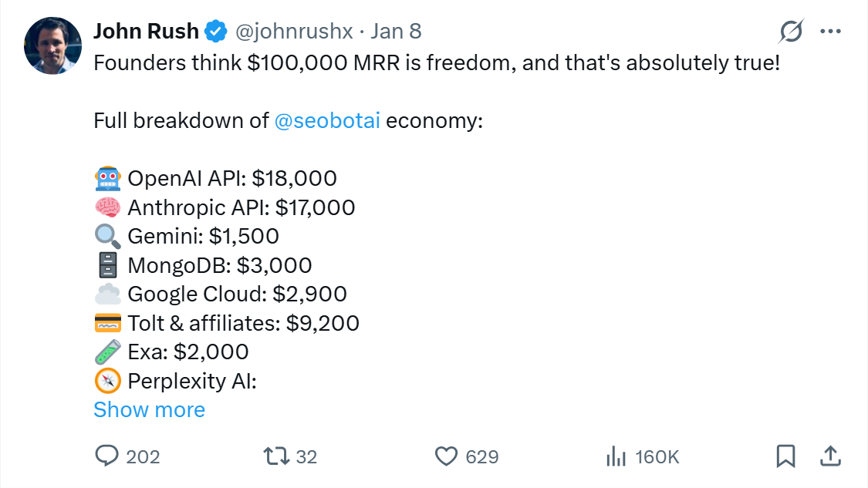Bookmark this post
Screen dimensions: 868x488
(786, 456)
